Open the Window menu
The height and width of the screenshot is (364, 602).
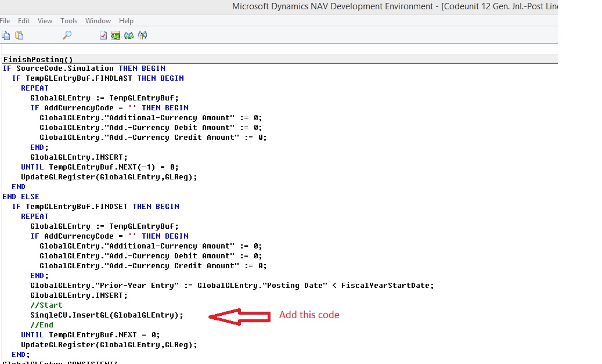98,20
